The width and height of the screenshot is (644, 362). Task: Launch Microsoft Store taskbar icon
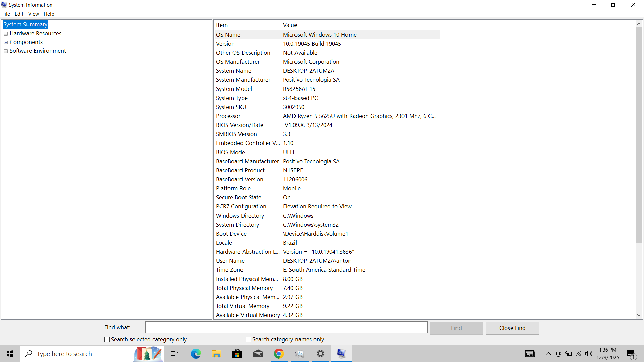point(237,354)
